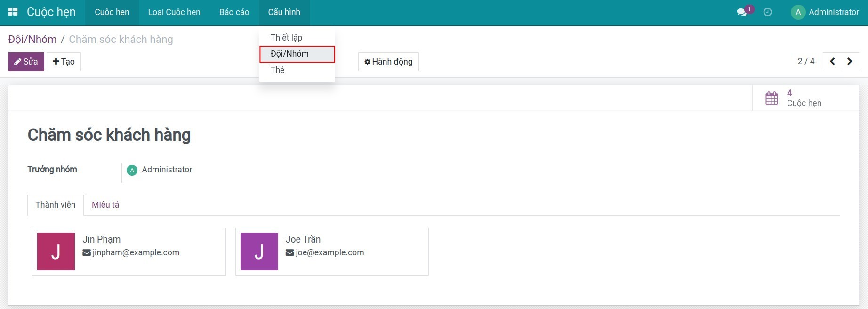Switch to the Miêu tả tab
868x309 pixels.
click(x=105, y=205)
